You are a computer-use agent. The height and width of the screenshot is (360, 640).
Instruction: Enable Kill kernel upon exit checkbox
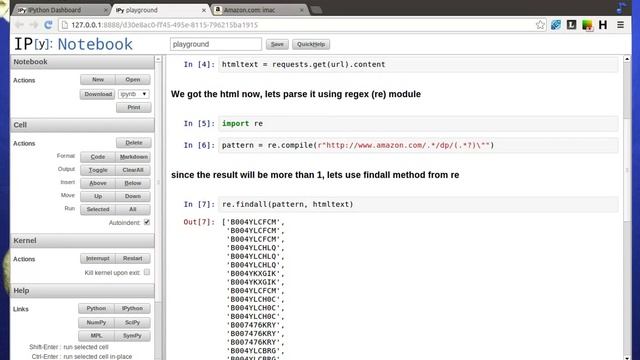point(147,272)
